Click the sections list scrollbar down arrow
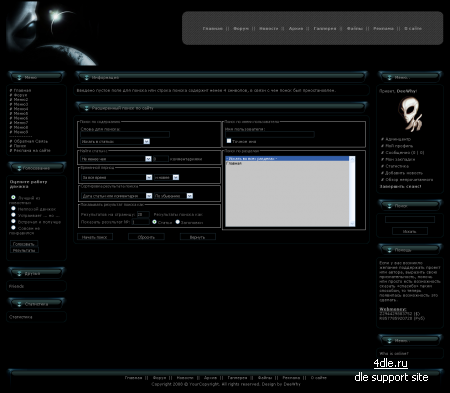The width and height of the screenshot is (450, 393). [x=352, y=224]
